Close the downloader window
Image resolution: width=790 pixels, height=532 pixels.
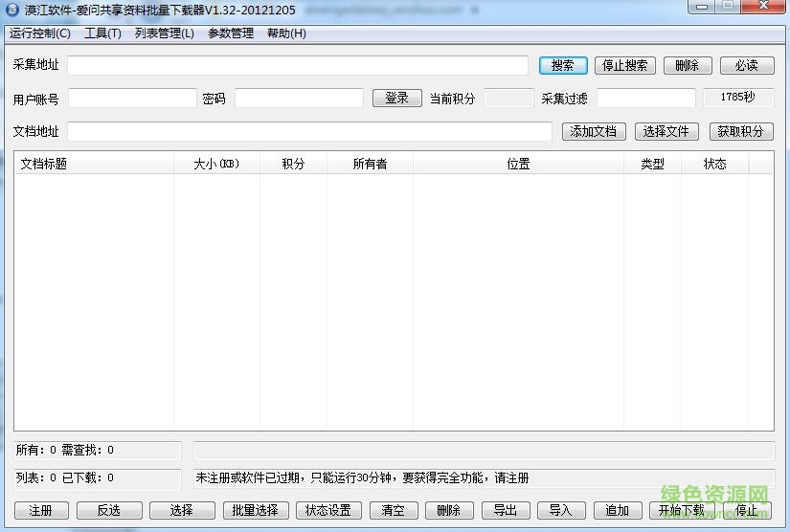[763, 7]
